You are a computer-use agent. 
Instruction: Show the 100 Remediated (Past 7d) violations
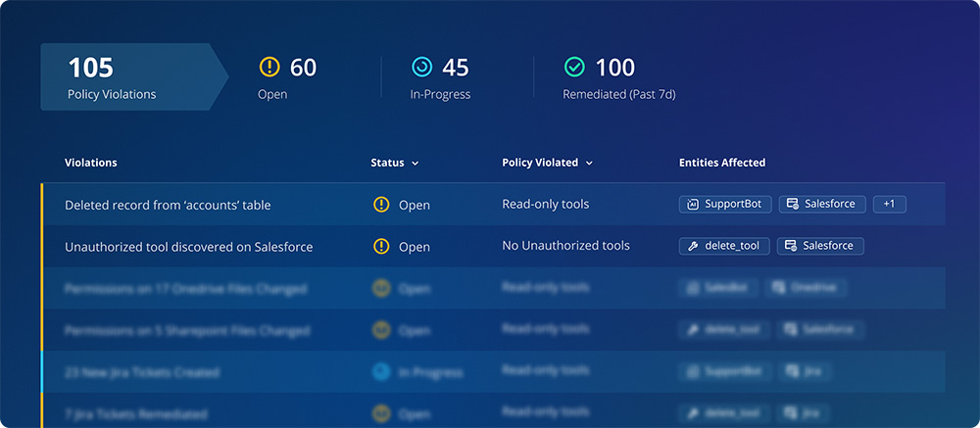click(617, 77)
